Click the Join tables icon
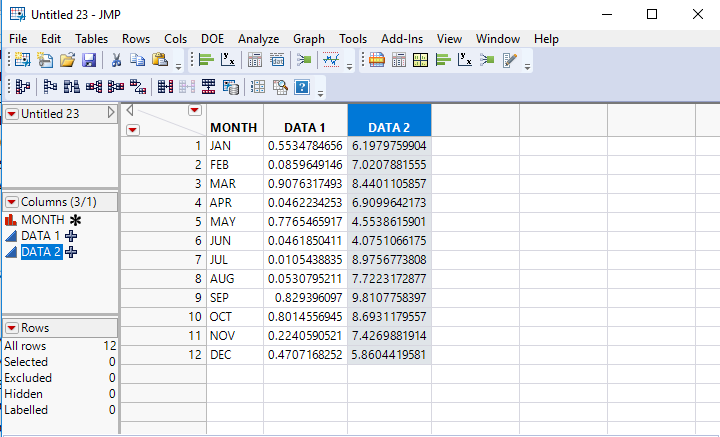The height and width of the screenshot is (437, 720). click(165, 87)
